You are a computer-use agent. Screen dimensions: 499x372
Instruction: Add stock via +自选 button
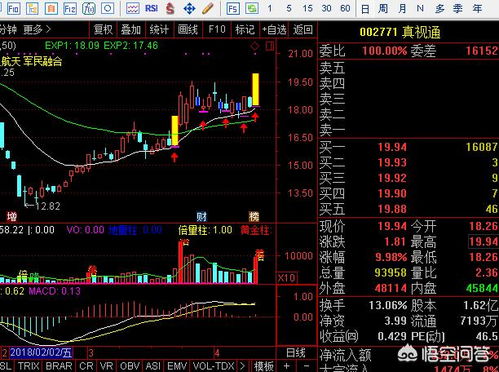[x=274, y=30]
